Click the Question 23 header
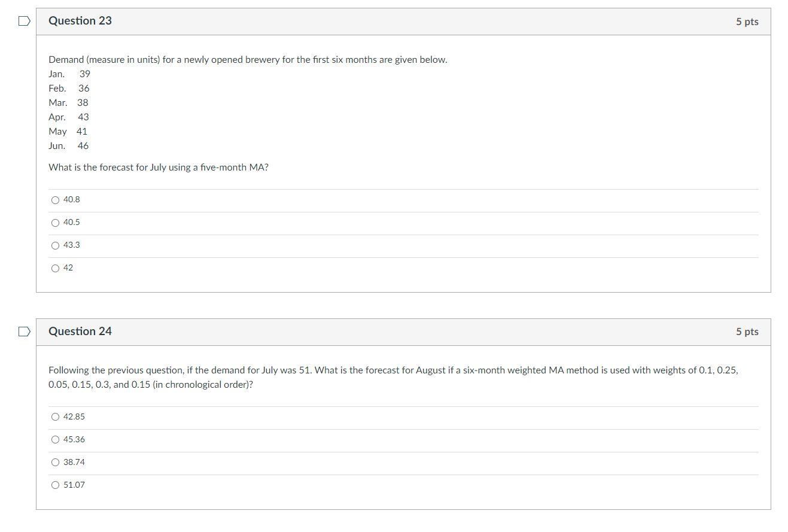This screenshot has width=788, height=532. (80, 20)
